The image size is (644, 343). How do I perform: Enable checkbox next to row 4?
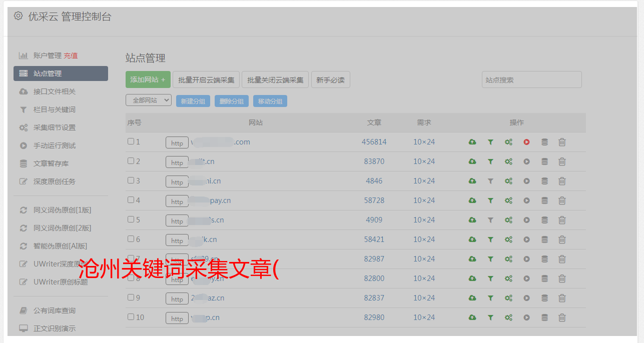[131, 200]
